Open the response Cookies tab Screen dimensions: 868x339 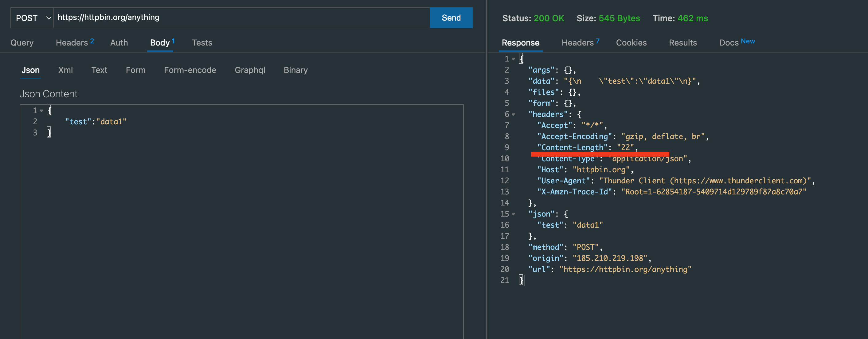631,42
